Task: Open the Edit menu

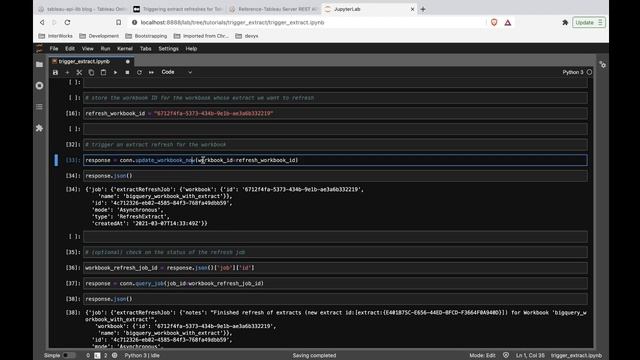Action: [70, 49]
